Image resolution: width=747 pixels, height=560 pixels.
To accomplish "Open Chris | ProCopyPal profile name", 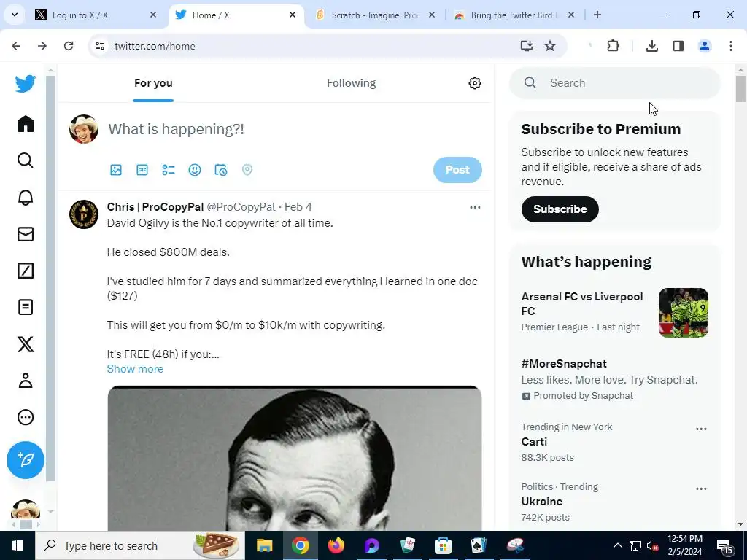I will click(x=155, y=206).
